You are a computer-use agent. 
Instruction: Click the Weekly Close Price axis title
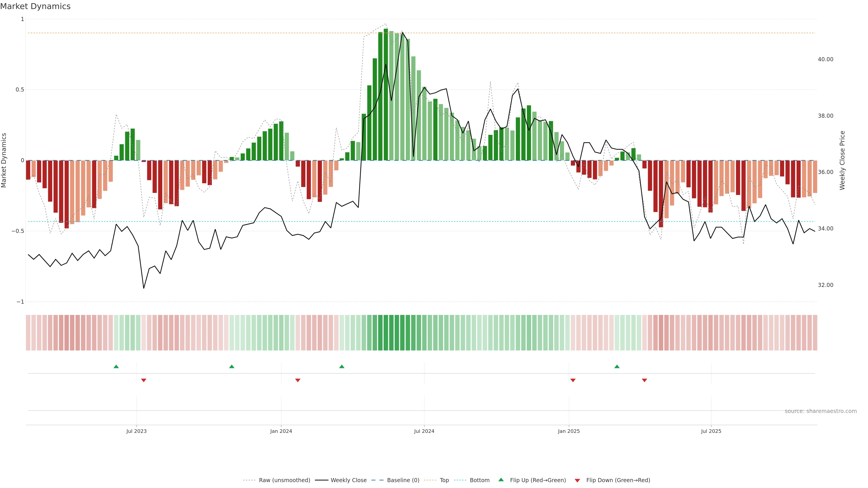point(842,160)
